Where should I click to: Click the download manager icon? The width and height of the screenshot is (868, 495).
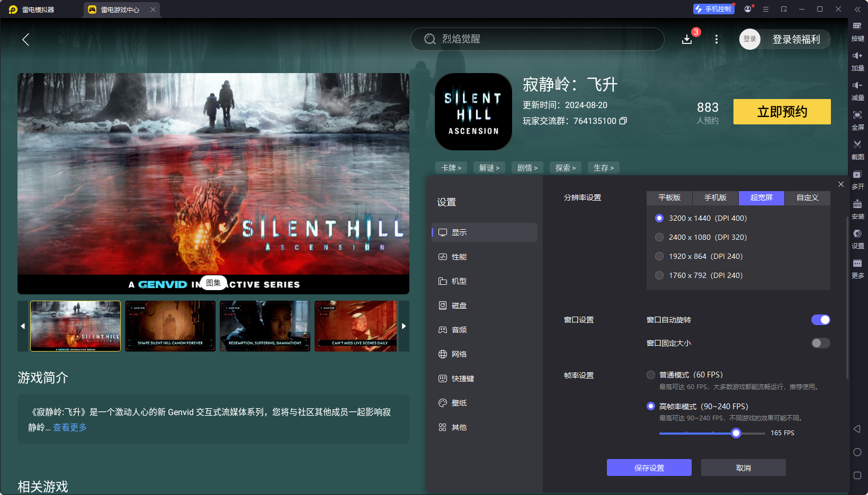[687, 39]
